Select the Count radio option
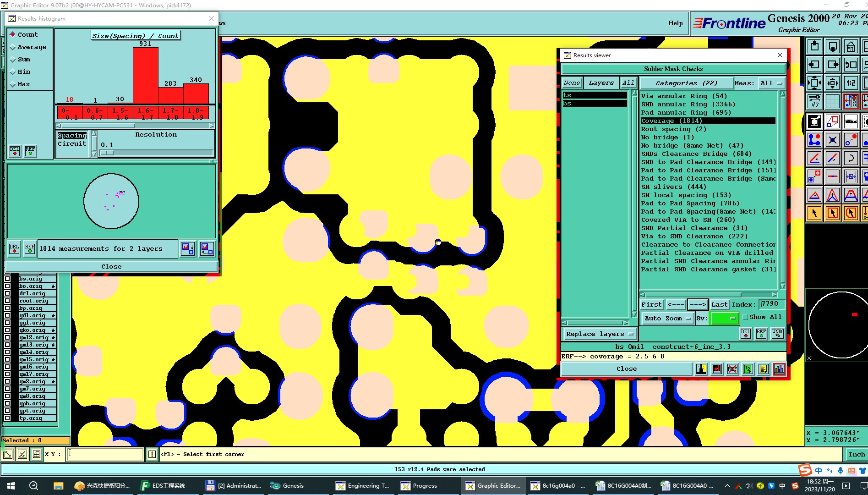Viewport: 868px width, 495px height. click(x=24, y=34)
